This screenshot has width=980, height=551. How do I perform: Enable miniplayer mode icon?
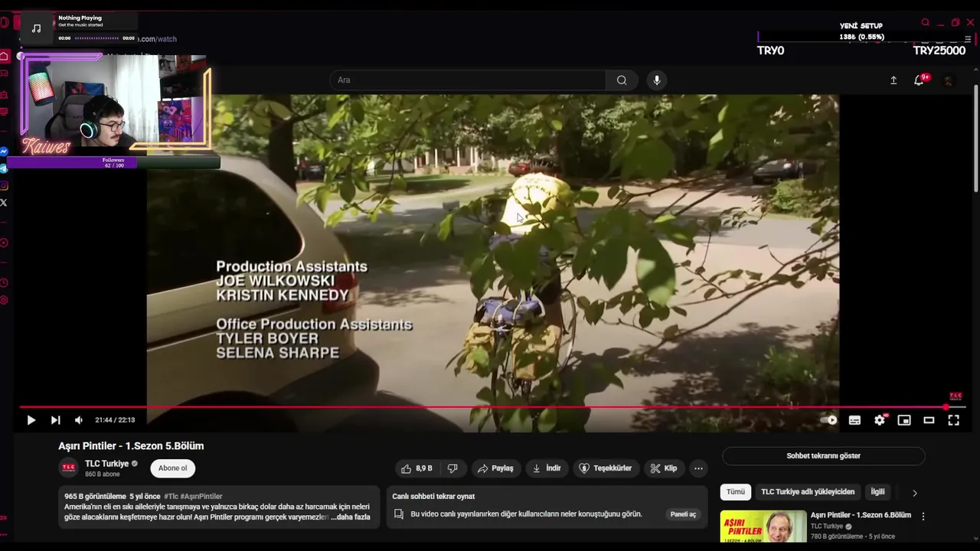[904, 420]
